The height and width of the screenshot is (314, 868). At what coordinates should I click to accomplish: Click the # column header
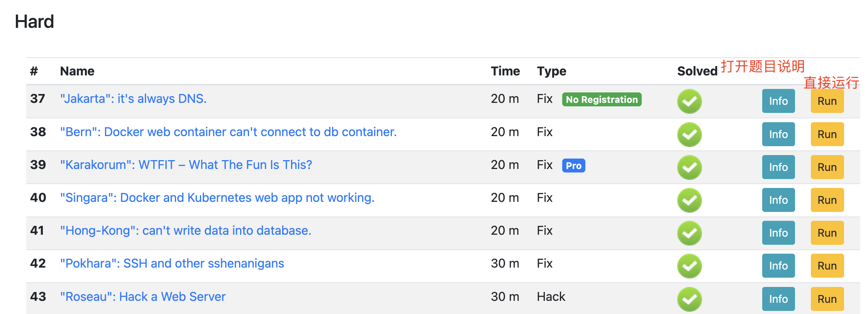point(34,71)
